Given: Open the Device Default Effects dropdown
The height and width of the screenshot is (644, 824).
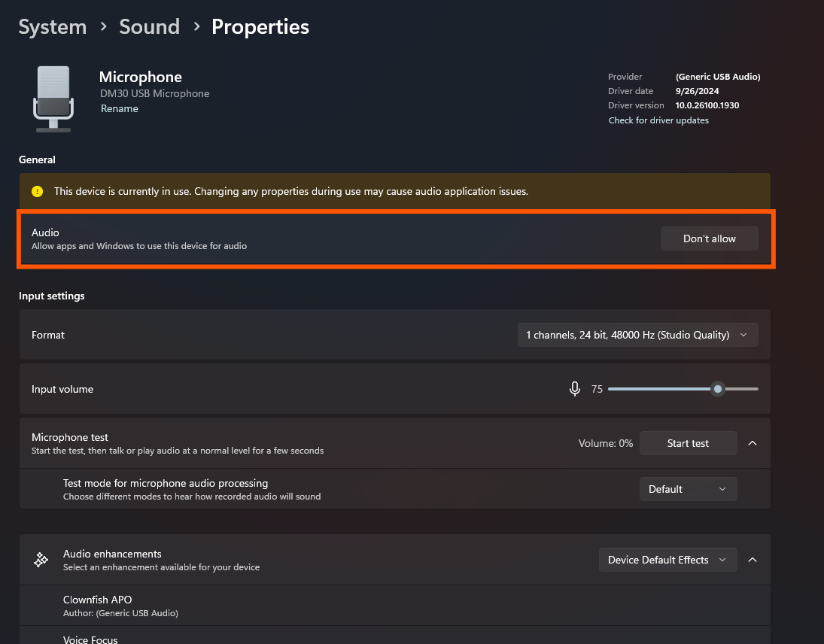Looking at the screenshot, I should 667,560.
